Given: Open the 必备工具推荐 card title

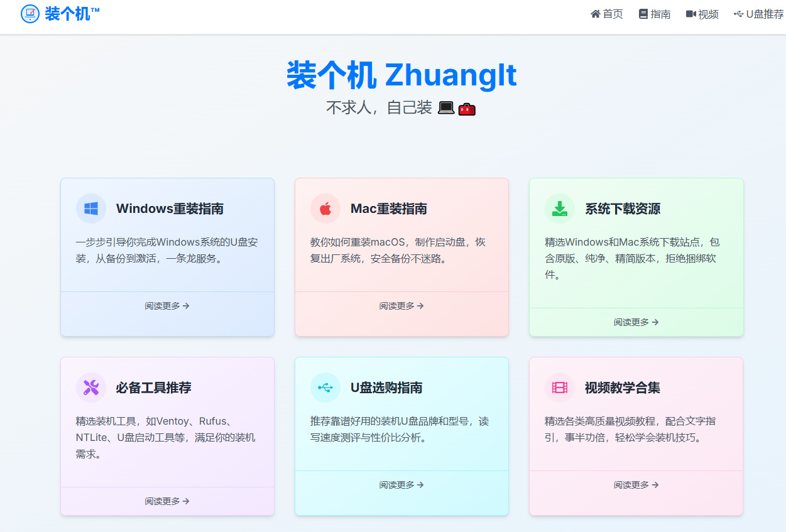Looking at the screenshot, I should (x=154, y=388).
